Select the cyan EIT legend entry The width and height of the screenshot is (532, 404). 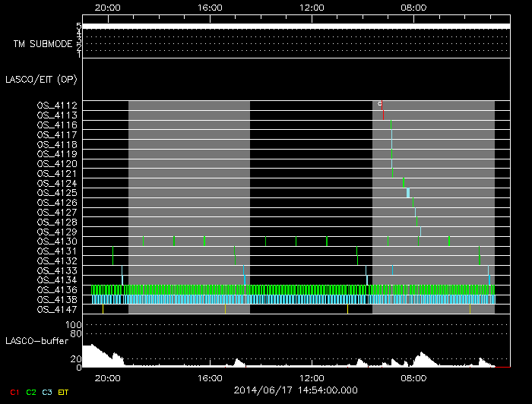(64, 391)
